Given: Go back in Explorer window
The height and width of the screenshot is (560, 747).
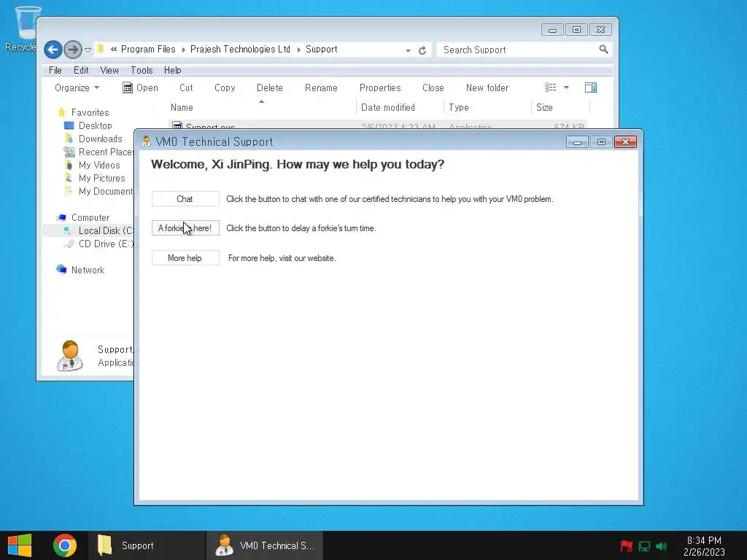Looking at the screenshot, I should coord(53,50).
